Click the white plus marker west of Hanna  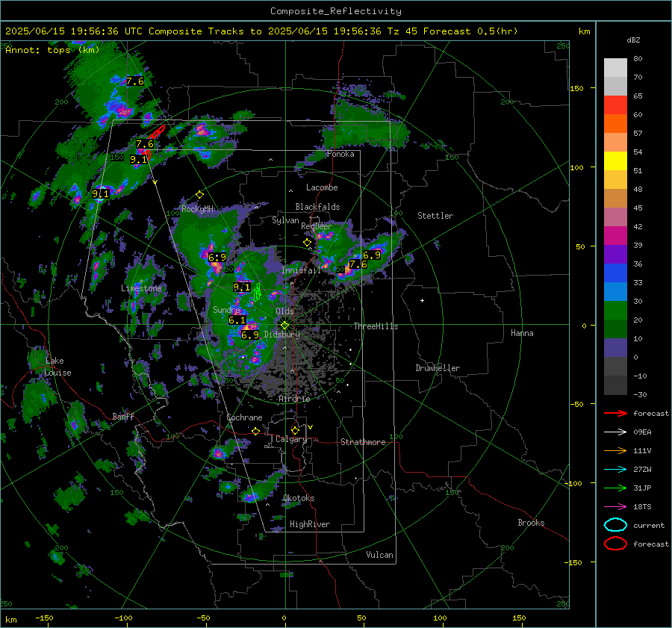(422, 300)
